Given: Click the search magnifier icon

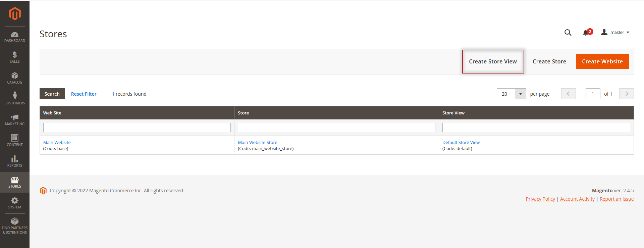Looking at the screenshot, I should (x=568, y=33).
